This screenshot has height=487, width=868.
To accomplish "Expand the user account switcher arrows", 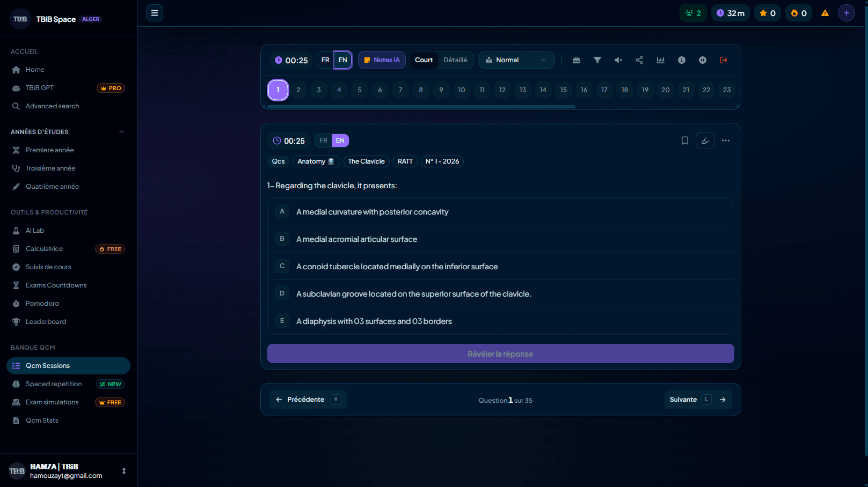I will [124, 471].
